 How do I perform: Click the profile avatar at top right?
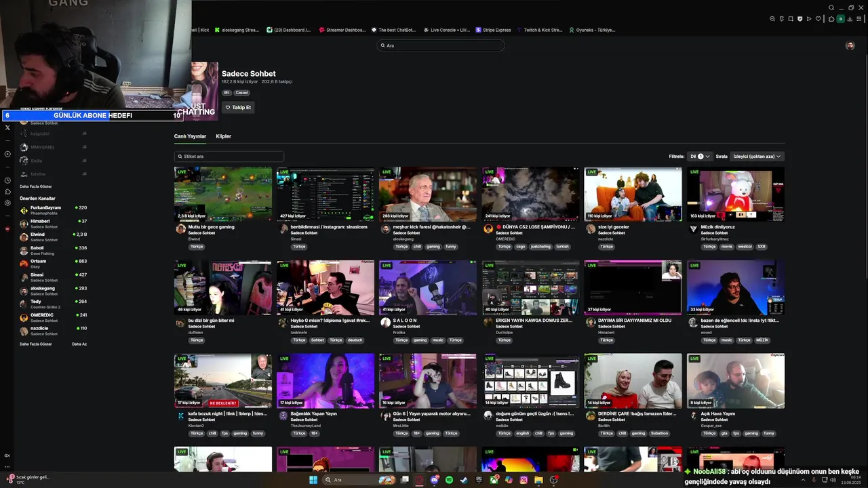pos(850,45)
